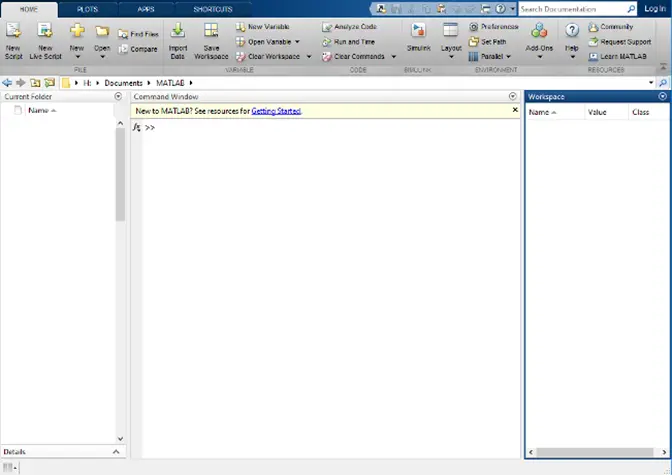Click the fx function browser icon
The height and width of the screenshot is (475, 672).
click(x=136, y=127)
